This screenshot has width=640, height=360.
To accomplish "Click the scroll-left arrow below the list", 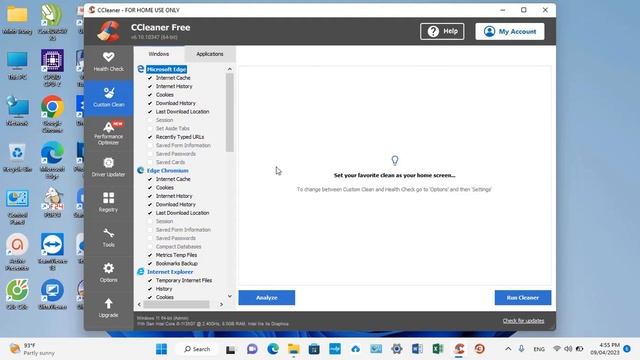I will [x=139, y=304].
